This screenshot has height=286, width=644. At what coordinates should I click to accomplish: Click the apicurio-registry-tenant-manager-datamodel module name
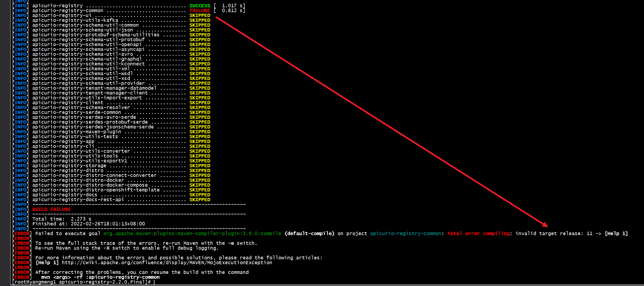95,88
